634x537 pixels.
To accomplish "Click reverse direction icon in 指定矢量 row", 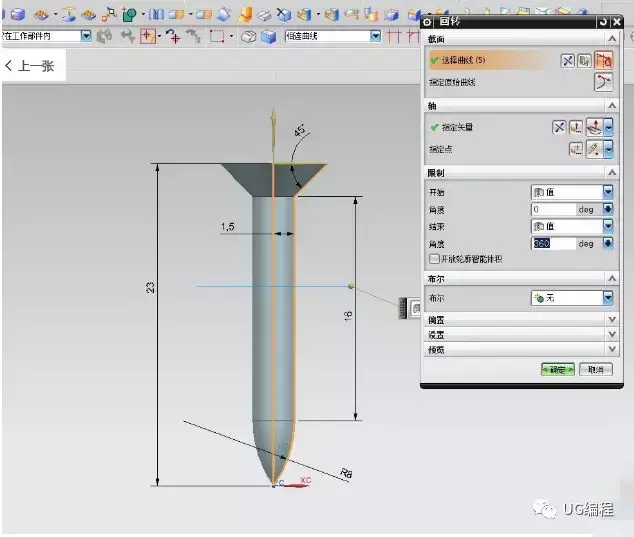I will (x=559, y=128).
